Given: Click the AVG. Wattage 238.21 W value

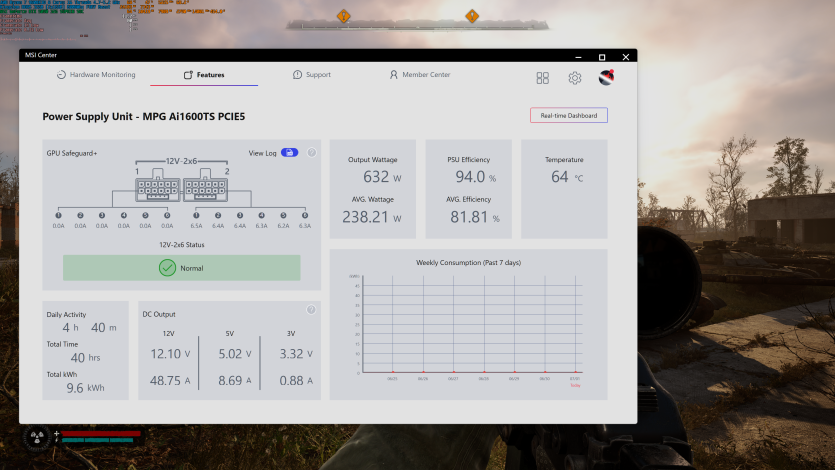Looking at the screenshot, I should pyautogui.click(x=372, y=217).
